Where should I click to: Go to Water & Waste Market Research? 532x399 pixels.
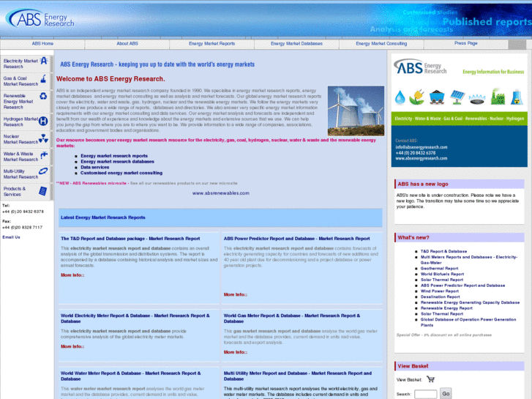20,157
